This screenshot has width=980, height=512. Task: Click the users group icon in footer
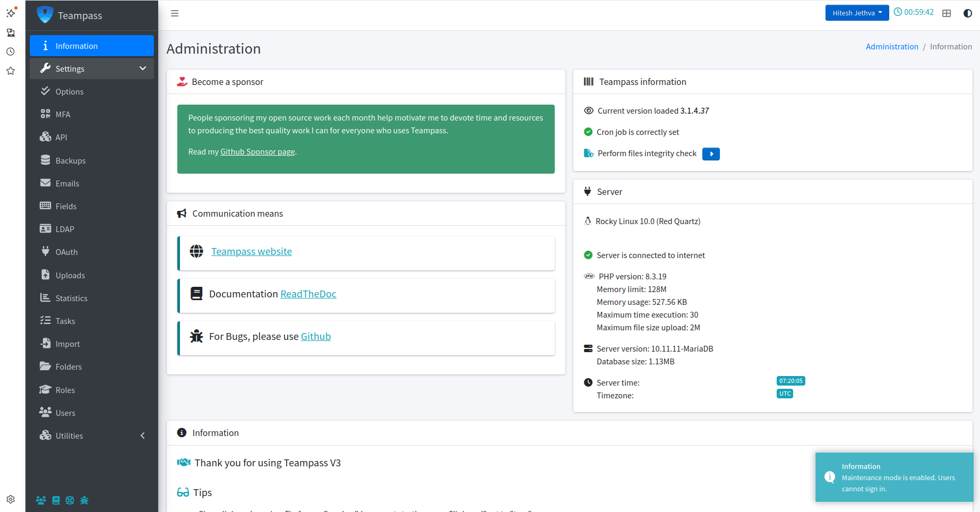[41, 500]
